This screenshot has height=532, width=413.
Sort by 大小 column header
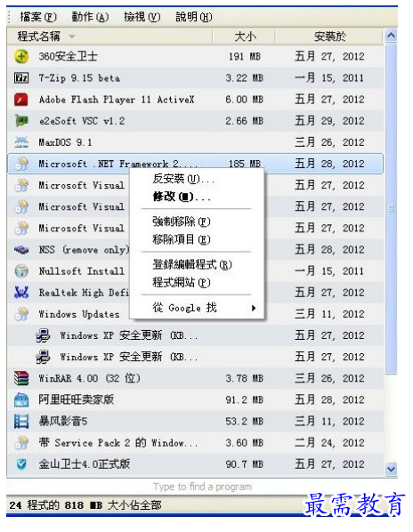[244, 36]
